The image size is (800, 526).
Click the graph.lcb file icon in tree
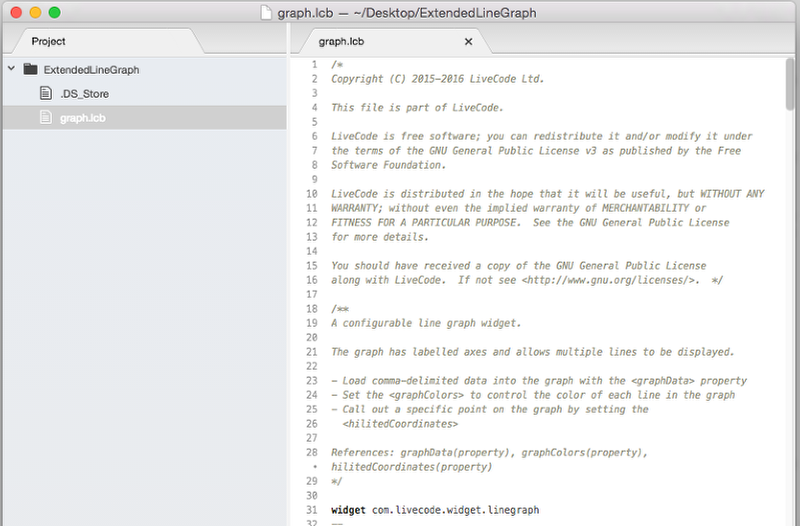pos(46,117)
